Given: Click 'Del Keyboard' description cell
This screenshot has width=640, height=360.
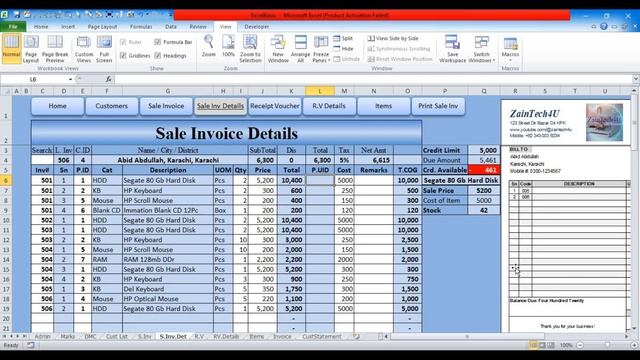Looking at the screenshot, I should (168, 289).
